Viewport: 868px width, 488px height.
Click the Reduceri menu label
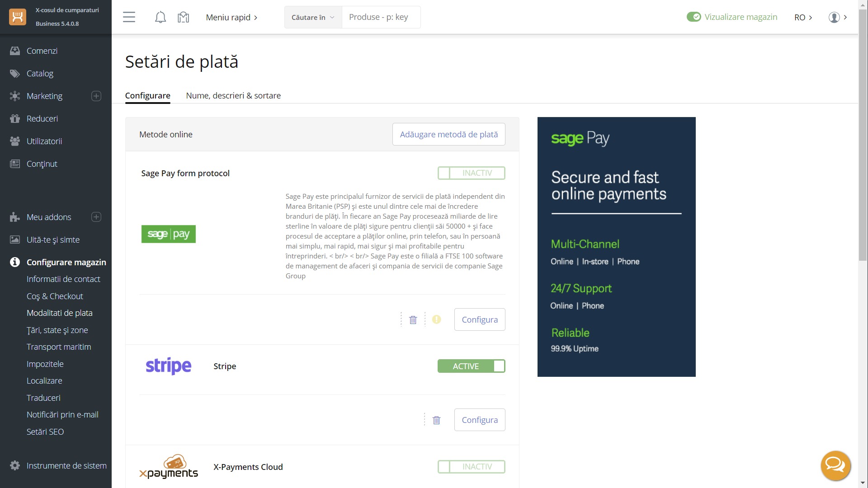click(42, 118)
